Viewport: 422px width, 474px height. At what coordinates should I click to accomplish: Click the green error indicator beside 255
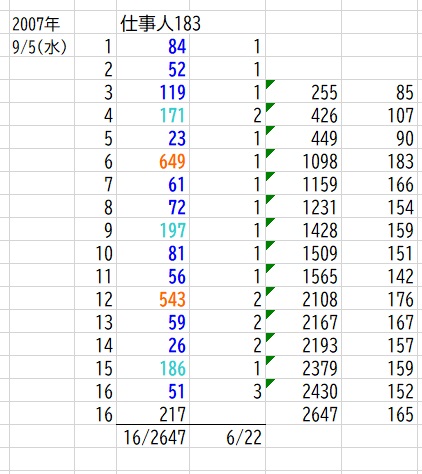[x=270, y=84]
